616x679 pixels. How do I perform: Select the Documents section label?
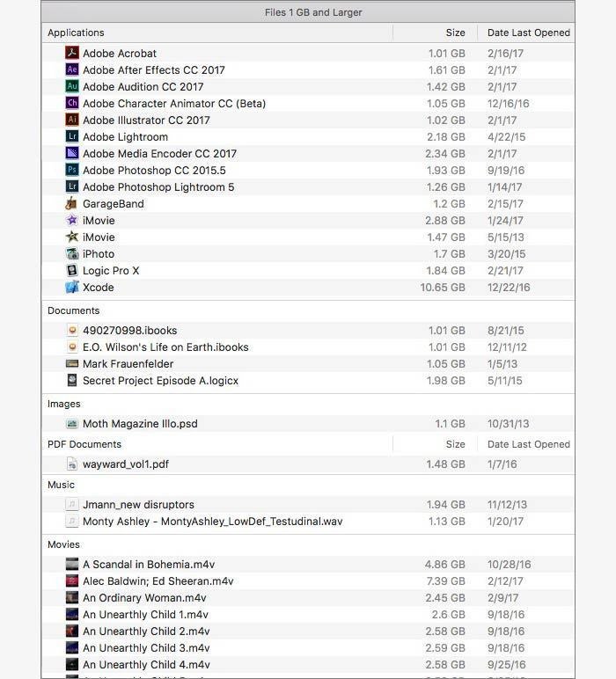point(74,310)
